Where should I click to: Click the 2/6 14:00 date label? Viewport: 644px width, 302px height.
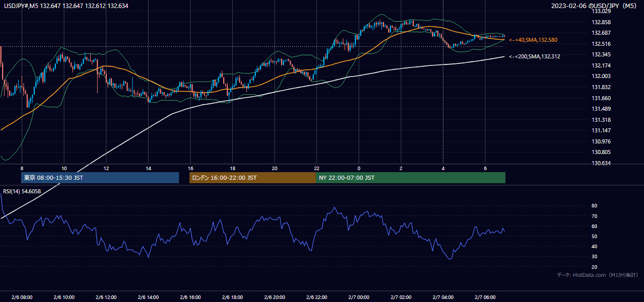(148, 297)
